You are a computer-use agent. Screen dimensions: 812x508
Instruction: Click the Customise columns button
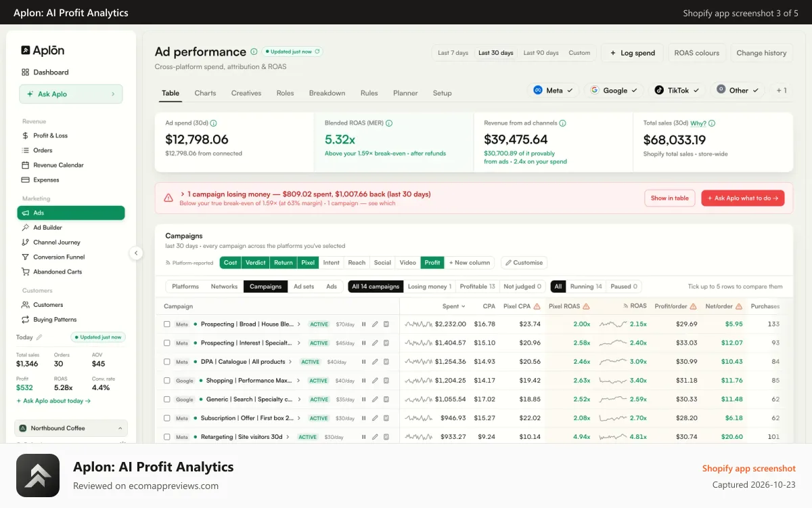pos(524,263)
